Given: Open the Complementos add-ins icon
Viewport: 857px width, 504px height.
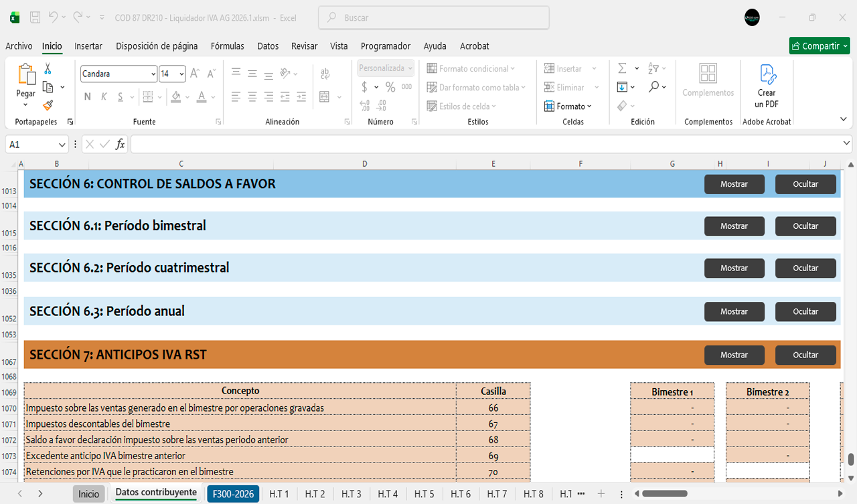Looking at the screenshot, I should [708, 80].
